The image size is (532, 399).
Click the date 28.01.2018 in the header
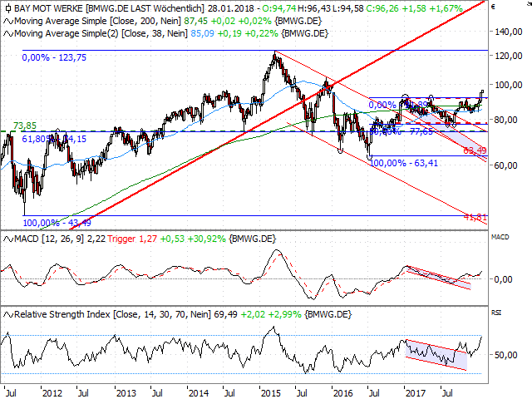pyautogui.click(x=231, y=8)
